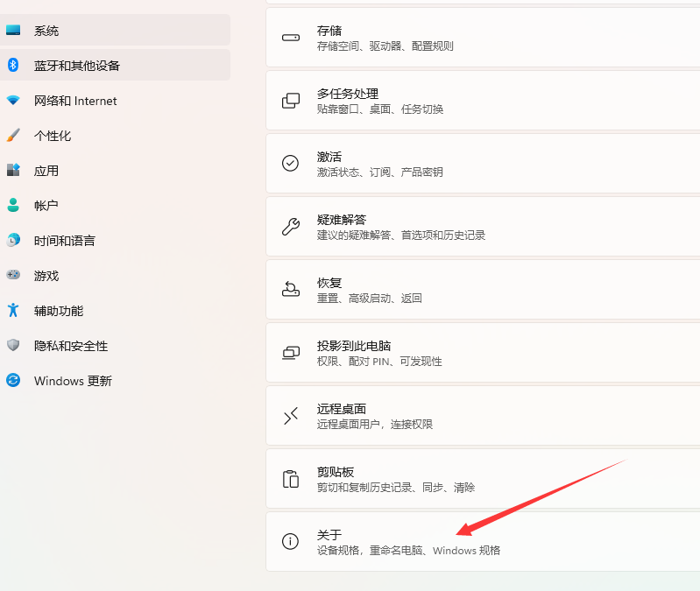Click the 激活 checkmark circle icon
This screenshot has width=700, height=591.
tap(290, 163)
